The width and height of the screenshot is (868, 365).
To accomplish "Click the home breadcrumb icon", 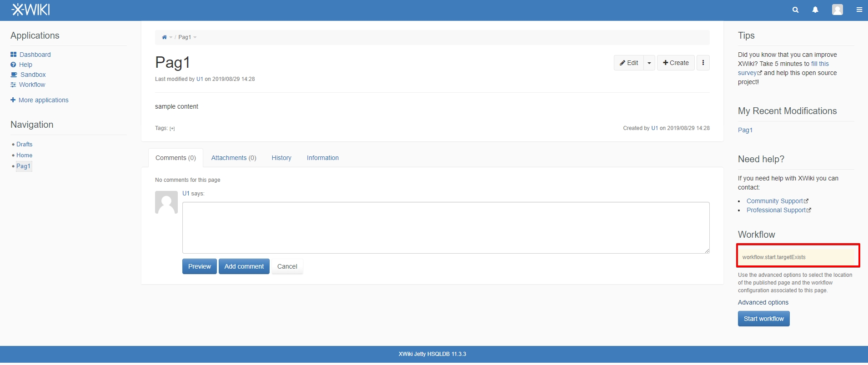I will click(164, 37).
